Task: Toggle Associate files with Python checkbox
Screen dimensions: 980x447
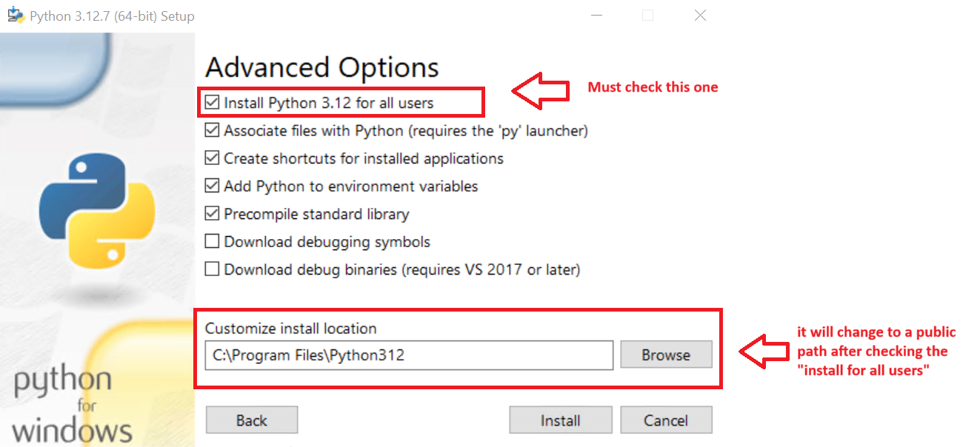Action: 212,130
